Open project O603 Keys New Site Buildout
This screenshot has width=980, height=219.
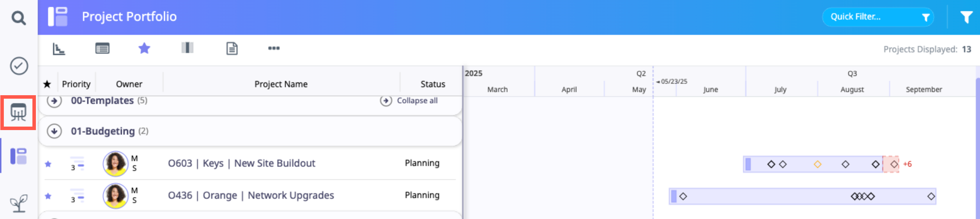(241, 164)
